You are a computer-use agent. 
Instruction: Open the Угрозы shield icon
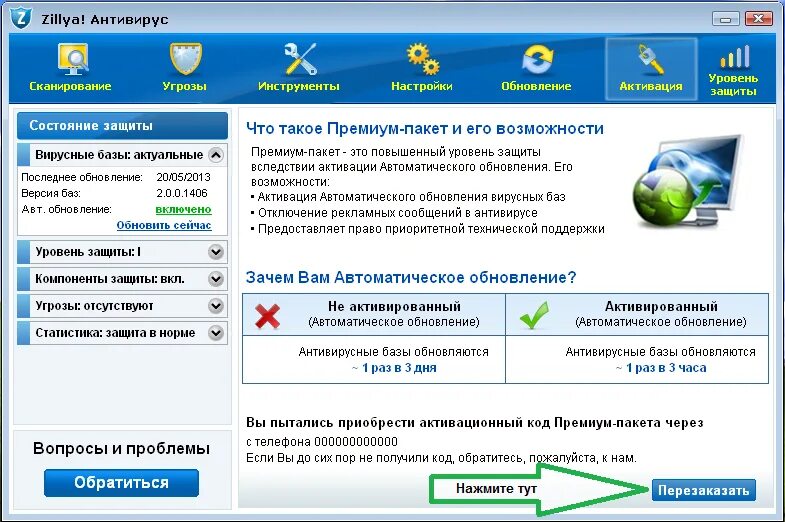point(186,59)
